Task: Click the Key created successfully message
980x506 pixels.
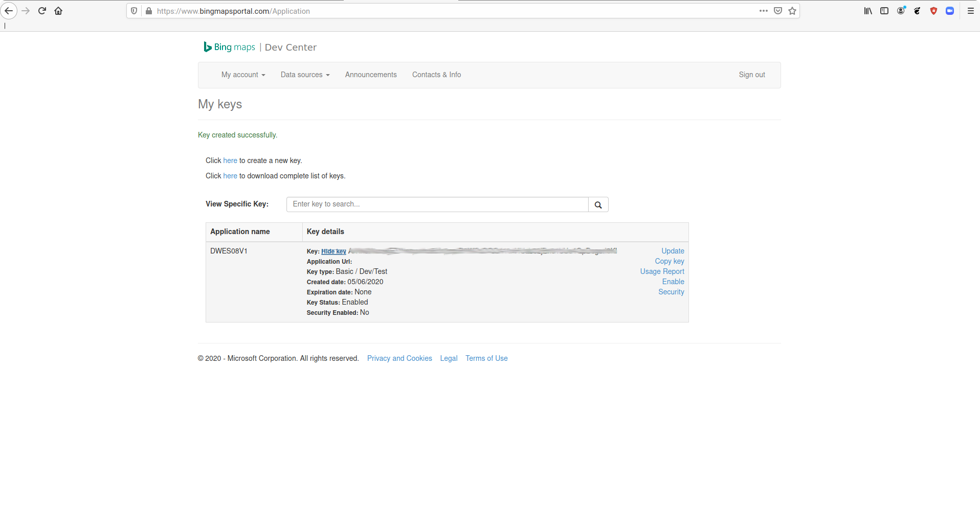Action: (237, 135)
